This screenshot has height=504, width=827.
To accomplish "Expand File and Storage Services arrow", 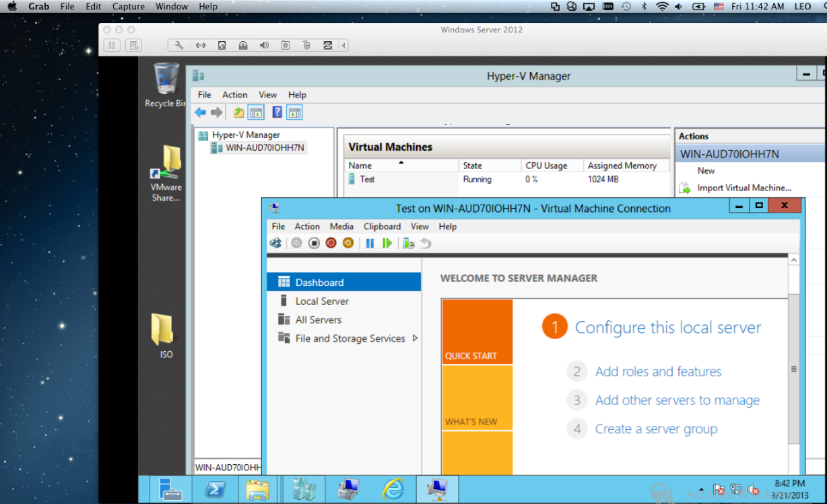I will (x=415, y=338).
